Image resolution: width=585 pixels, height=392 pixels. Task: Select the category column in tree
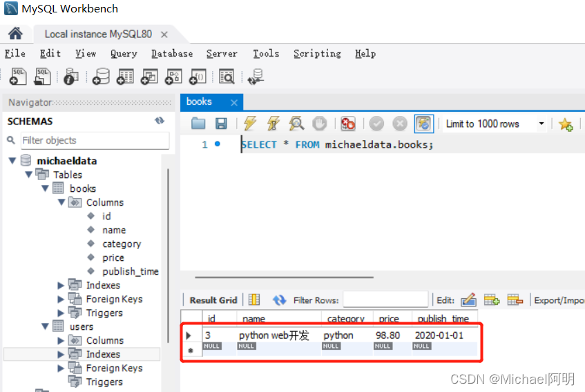122,244
